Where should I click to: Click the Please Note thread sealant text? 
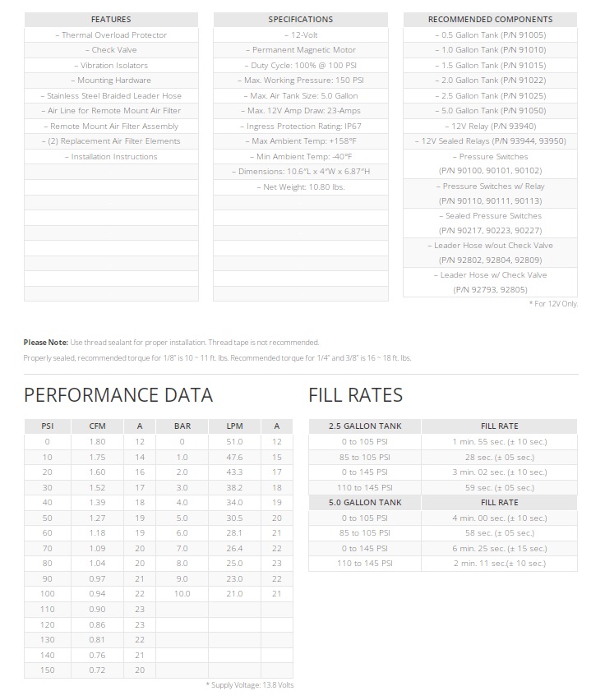tap(171, 343)
